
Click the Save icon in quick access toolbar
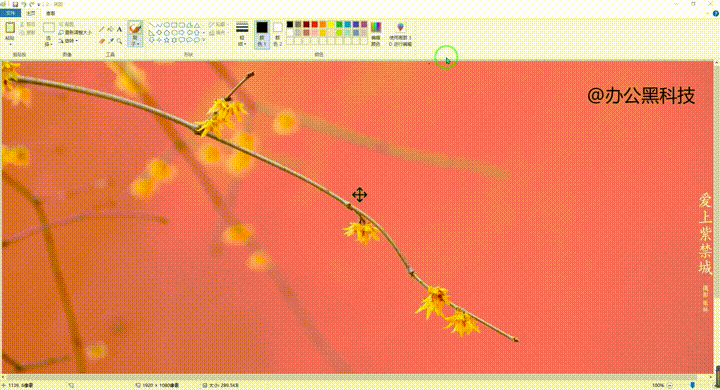tap(15, 4)
